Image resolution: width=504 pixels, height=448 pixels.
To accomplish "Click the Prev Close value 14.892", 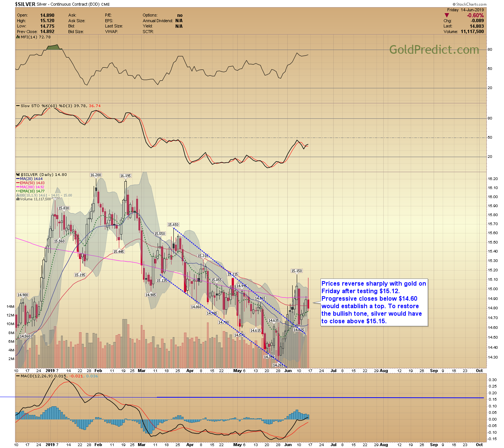I will [47, 32].
